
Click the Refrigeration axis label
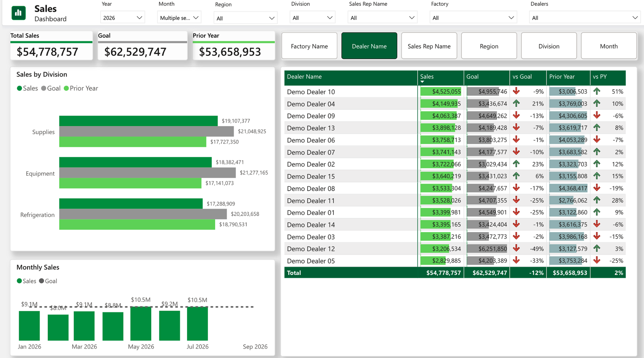pyautogui.click(x=37, y=215)
